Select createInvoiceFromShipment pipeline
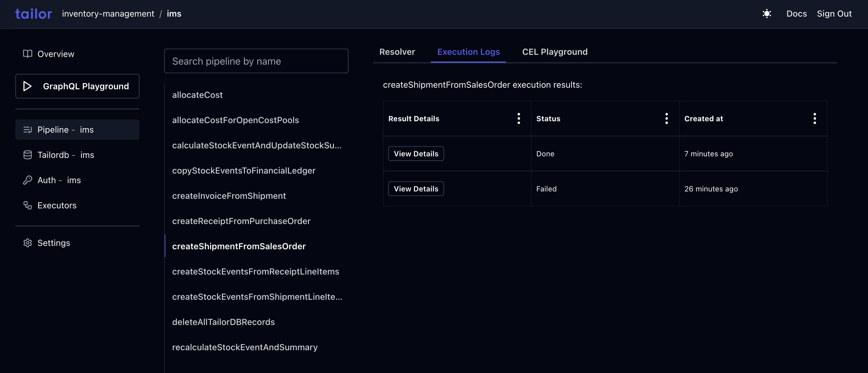Image resolution: width=868 pixels, height=373 pixels. [x=229, y=196]
